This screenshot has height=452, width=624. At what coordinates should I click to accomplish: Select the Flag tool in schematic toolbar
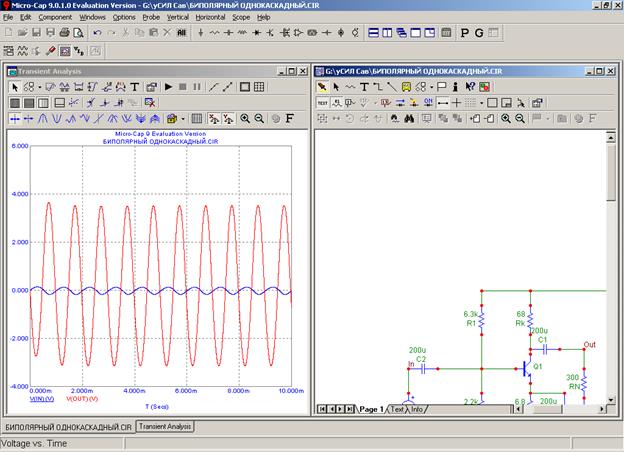tap(442, 87)
